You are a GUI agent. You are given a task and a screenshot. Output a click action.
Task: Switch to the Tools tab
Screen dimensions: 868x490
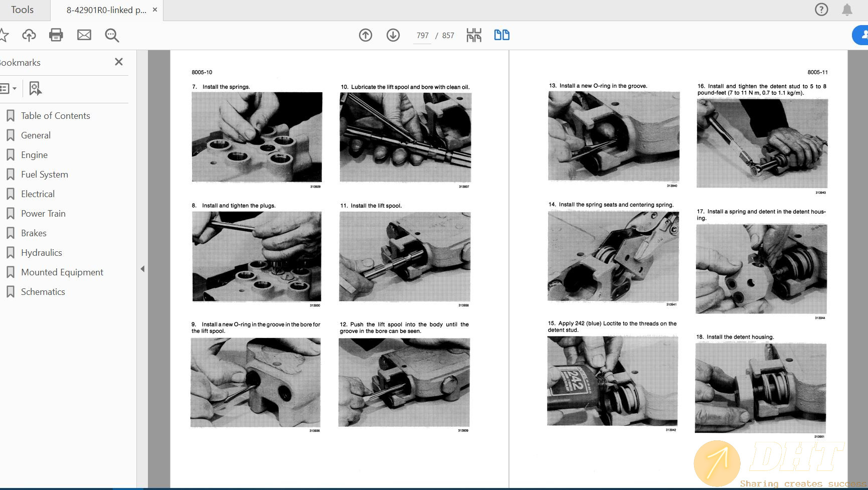pyautogui.click(x=23, y=10)
